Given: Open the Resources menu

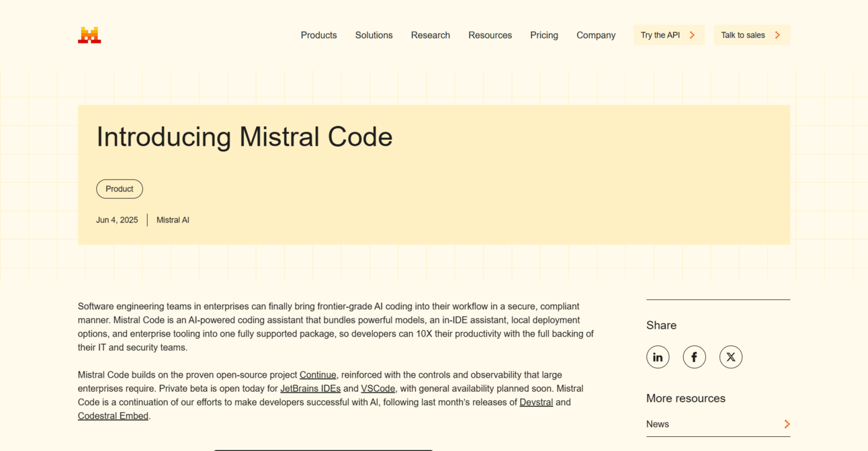Looking at the screenshot, I should pos(490,35).
